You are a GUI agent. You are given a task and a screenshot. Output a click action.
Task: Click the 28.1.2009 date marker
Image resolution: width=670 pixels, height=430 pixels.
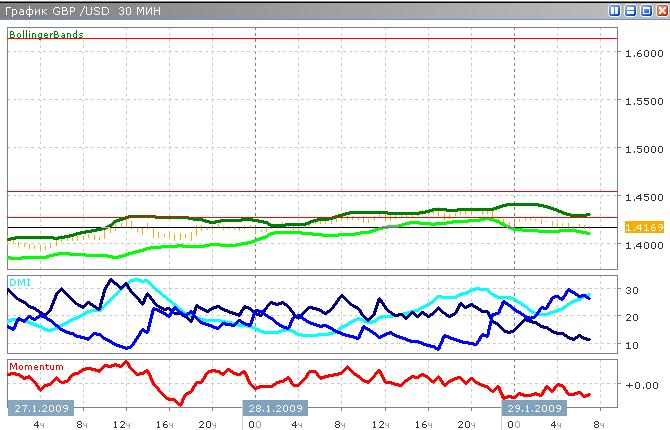pos(276,408)
